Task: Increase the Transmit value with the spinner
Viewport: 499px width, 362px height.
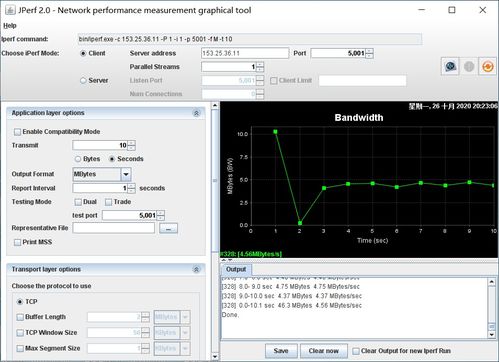Action: (x=132, y=143)
